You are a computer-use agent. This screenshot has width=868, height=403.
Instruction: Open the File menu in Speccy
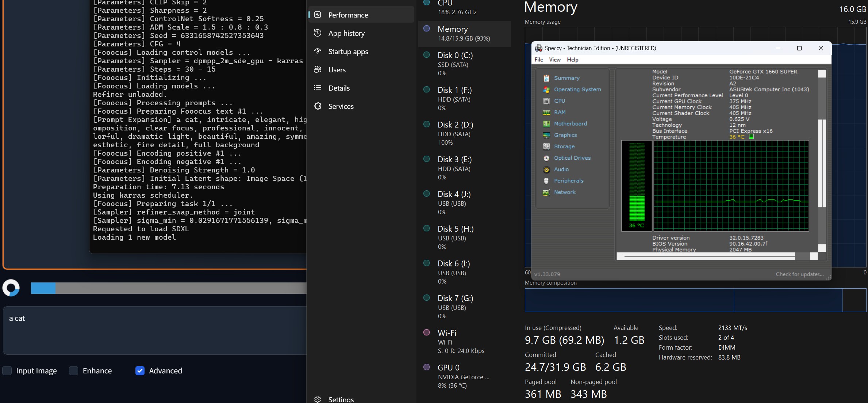click(538, 60)
